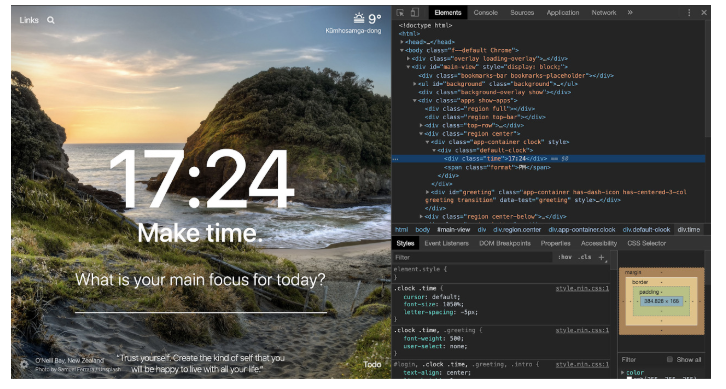Expand the region center-below div
The width and height of the screenshot is (726, 389).
(x=421, y=217)
